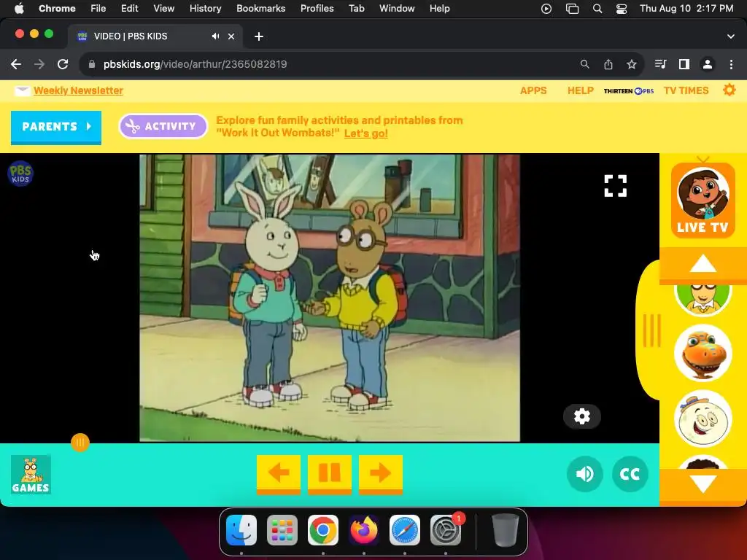Go back in browser
747x560 pixels.
pos(16,64)
